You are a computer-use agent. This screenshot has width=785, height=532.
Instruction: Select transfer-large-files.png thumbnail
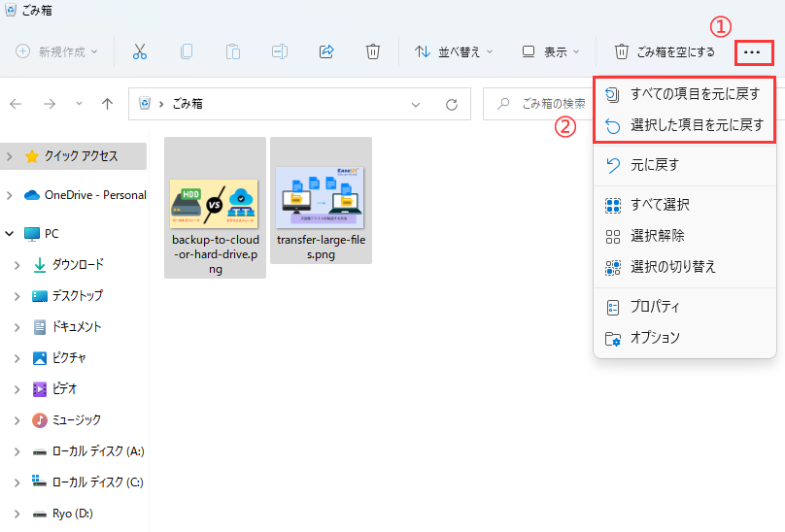321,200
